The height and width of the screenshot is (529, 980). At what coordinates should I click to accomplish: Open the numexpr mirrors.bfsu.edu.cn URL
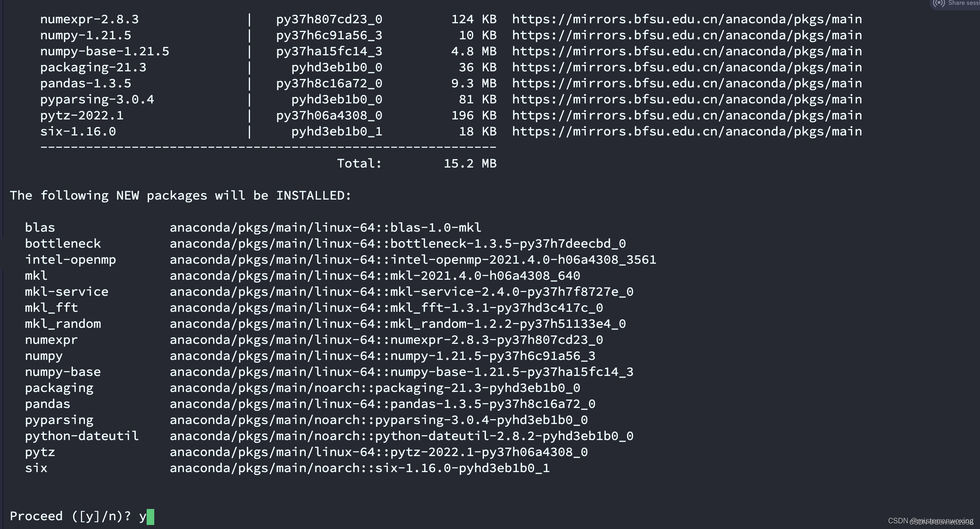click(687, 19)
